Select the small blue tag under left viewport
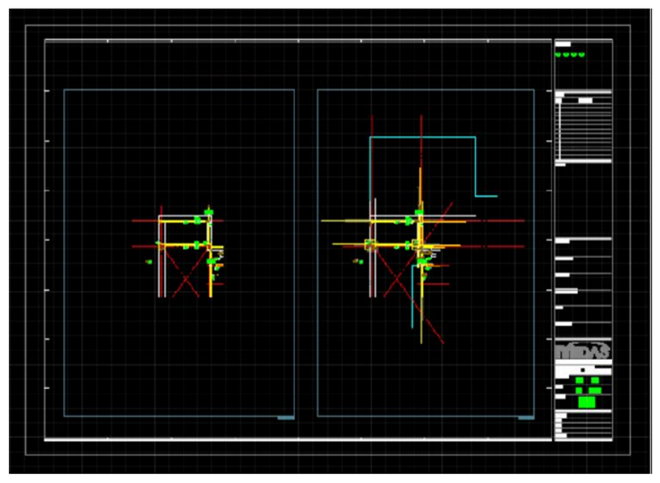 pyautogui.click(x=286, y=418)
